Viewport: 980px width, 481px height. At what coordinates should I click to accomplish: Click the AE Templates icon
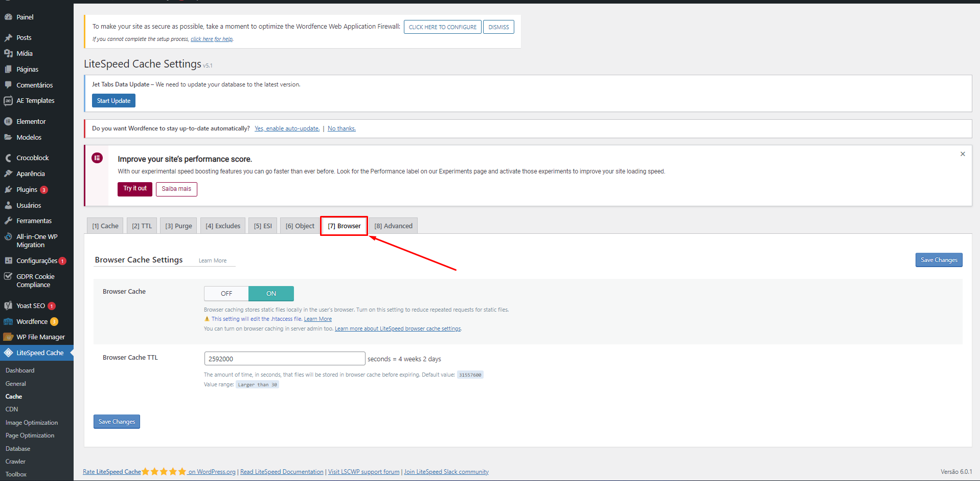(8, 101)
